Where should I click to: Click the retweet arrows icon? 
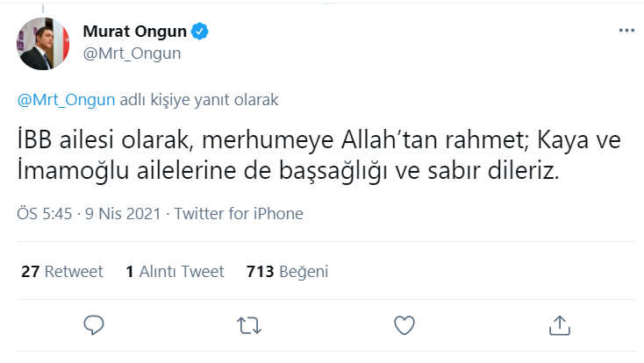click(249, 325)
